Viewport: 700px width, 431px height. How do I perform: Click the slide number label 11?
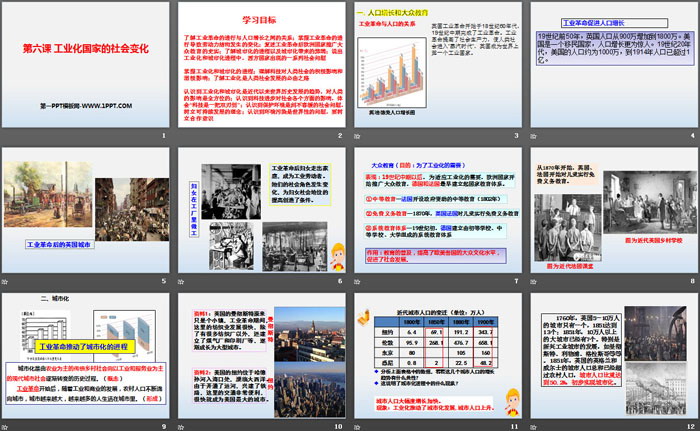(514, 427)
